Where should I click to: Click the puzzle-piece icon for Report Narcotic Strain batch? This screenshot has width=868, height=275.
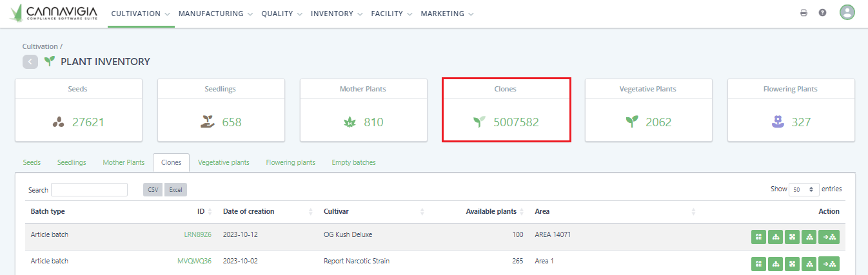(792, 263)
